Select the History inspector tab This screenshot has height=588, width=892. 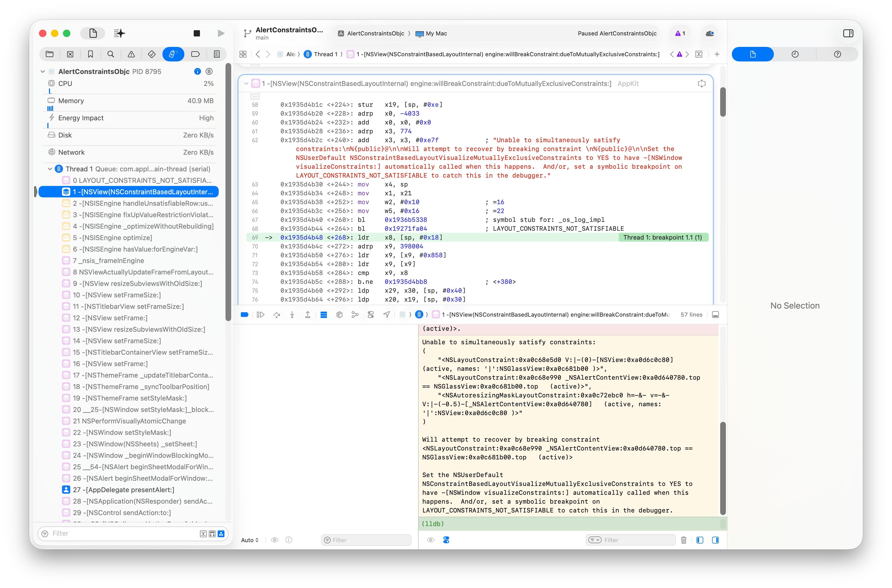tap(795, 54)
